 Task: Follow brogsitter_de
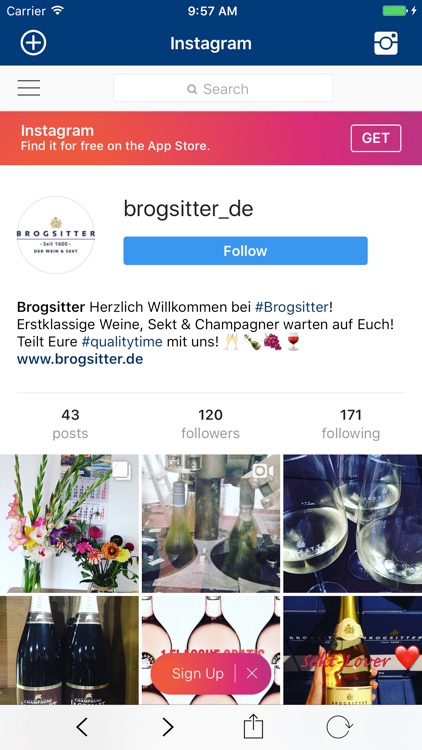point(245,251)
